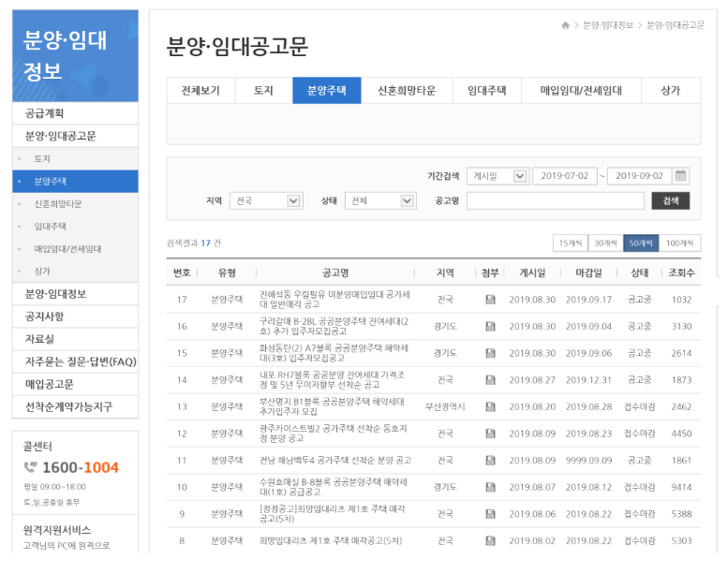Image resolution: width=728 pixels, height=574 pixels.
Task: Open the [정정공고]희망임대리츠 제1호 announcement
Action: (x=333, y=514)
